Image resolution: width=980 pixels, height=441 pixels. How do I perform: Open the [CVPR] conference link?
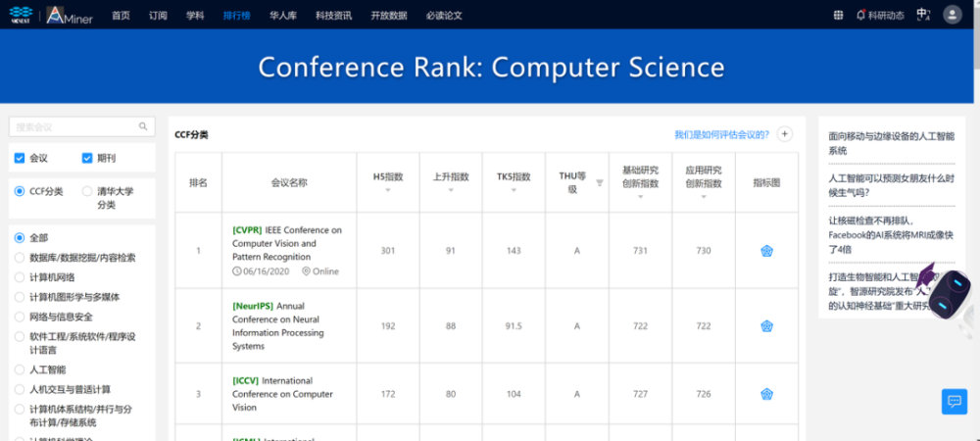pyautogui.click(x=247, y=230)
